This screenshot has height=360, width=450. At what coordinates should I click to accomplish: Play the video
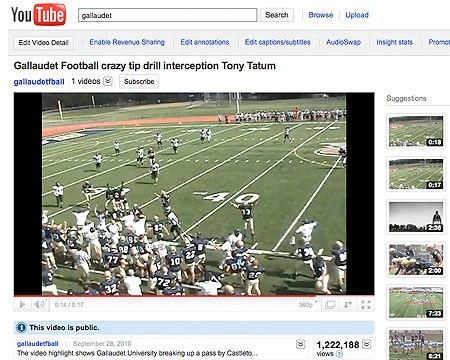[22, 304]
